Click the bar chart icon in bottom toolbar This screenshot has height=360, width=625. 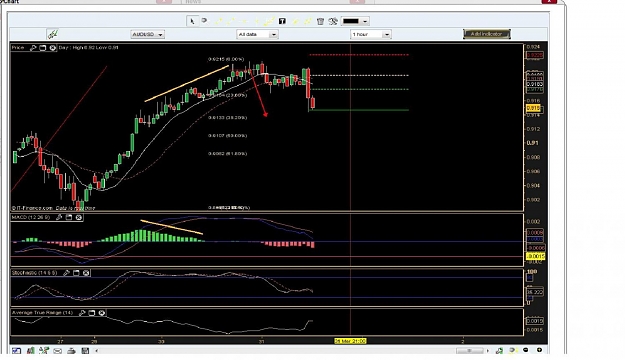click(30, 351)
